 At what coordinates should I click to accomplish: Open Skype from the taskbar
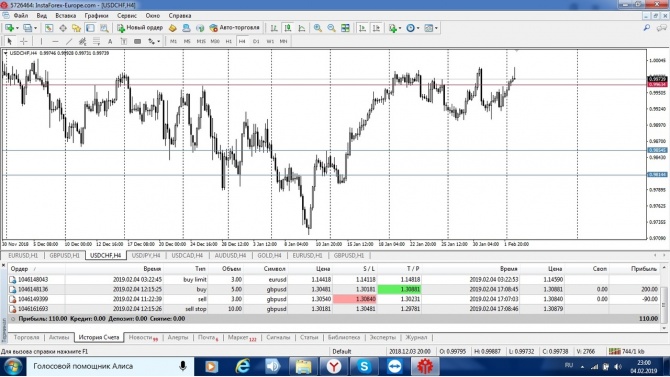[x=364, y=366]
